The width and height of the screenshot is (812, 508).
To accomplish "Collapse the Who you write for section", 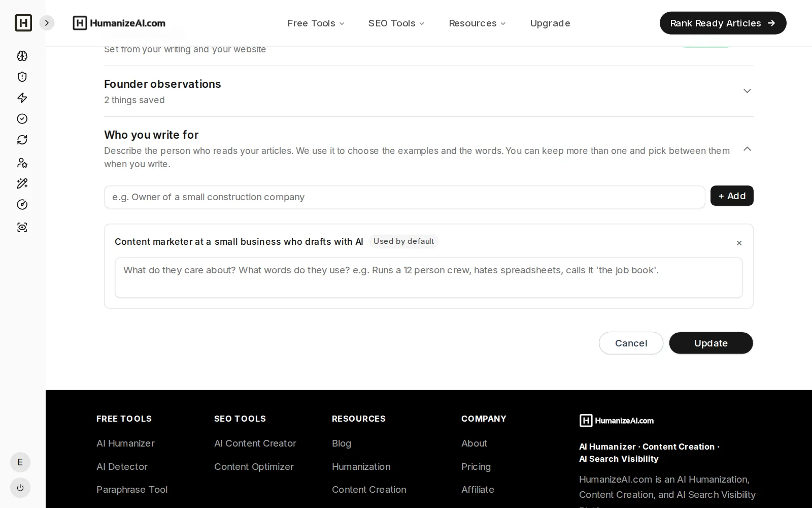I will coord(747,149).
